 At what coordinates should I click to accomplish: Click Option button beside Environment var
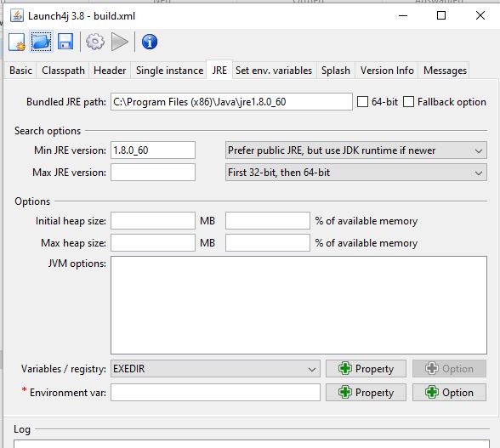[x=449, y=393]
